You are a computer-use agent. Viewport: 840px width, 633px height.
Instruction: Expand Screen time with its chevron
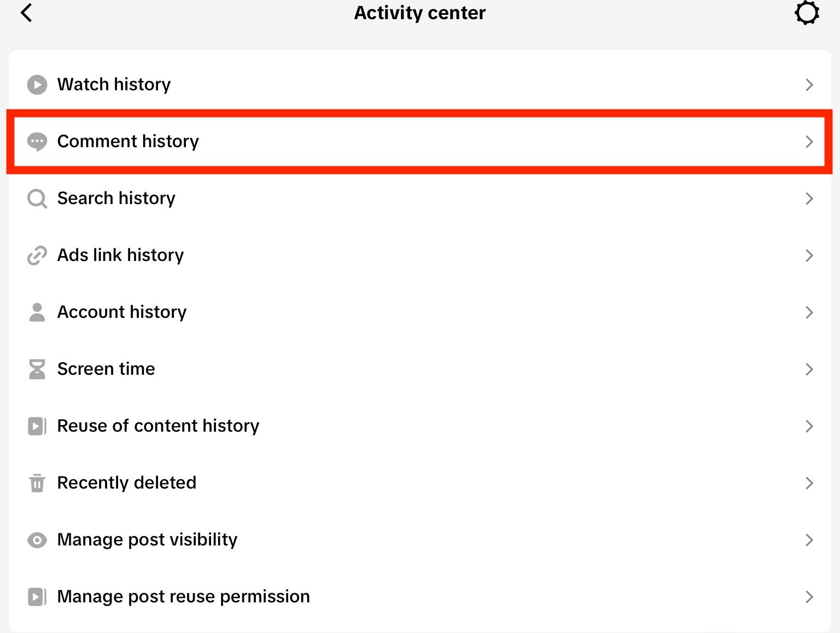point(809,369)
